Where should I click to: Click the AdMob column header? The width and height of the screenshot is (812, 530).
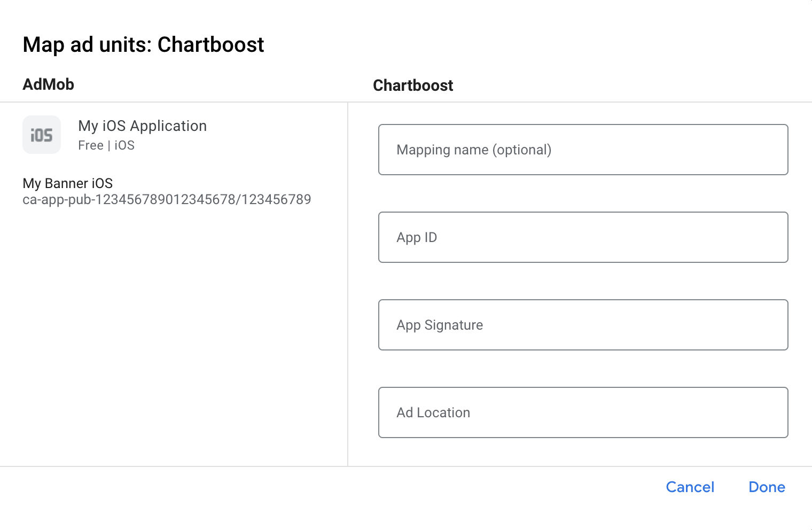(x=48, y=84)
